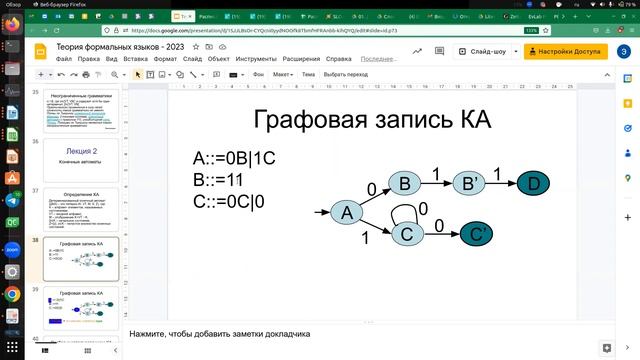
Task: Click the Google Slides home logo
Action: coord(40,52)
